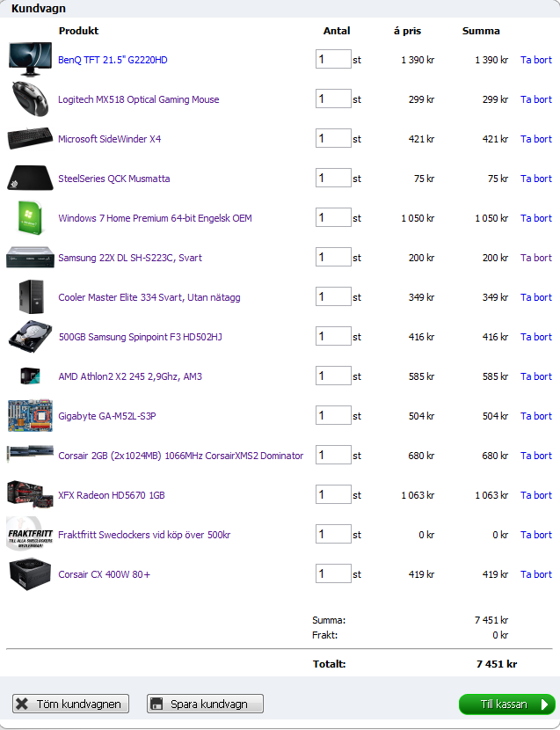Viewport: 560px width, 730px height.
Task: Remove the AMD Athlon2 X2 via Ta bort
Action: [x=536, y=376]
